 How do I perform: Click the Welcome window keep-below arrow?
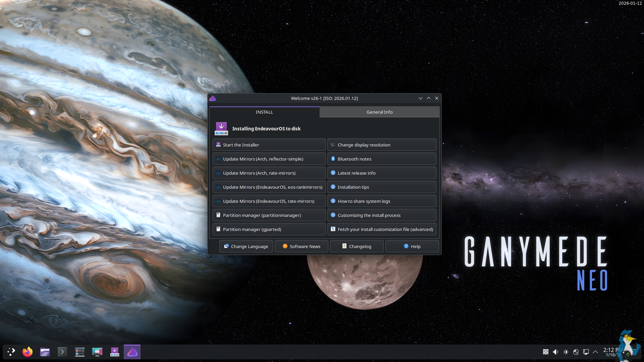(420, 98)
